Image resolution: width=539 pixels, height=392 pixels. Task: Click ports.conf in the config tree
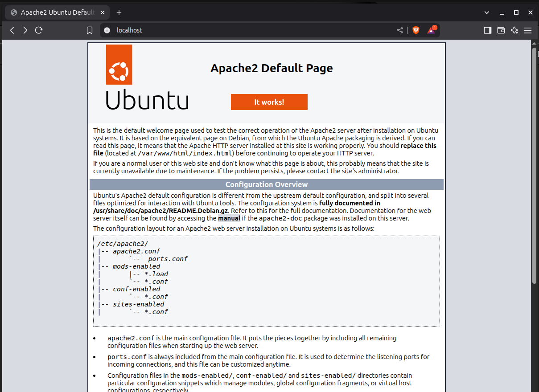(168, 259)
